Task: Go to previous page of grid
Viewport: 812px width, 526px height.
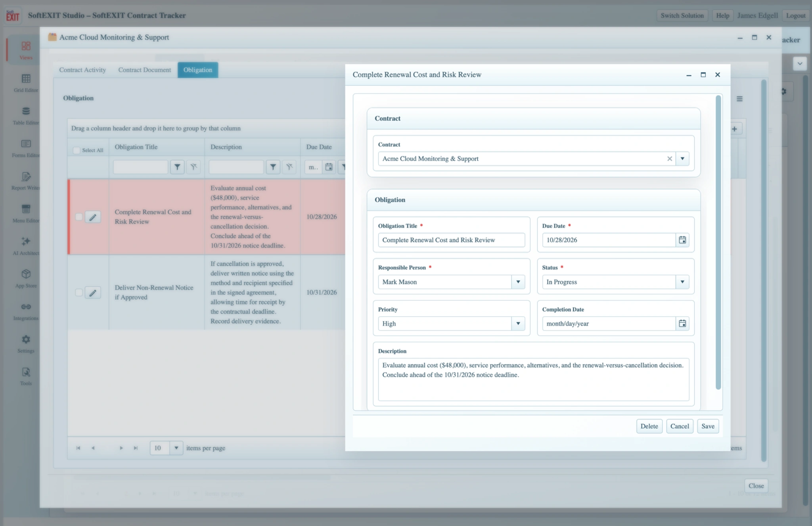Action: 93,448
